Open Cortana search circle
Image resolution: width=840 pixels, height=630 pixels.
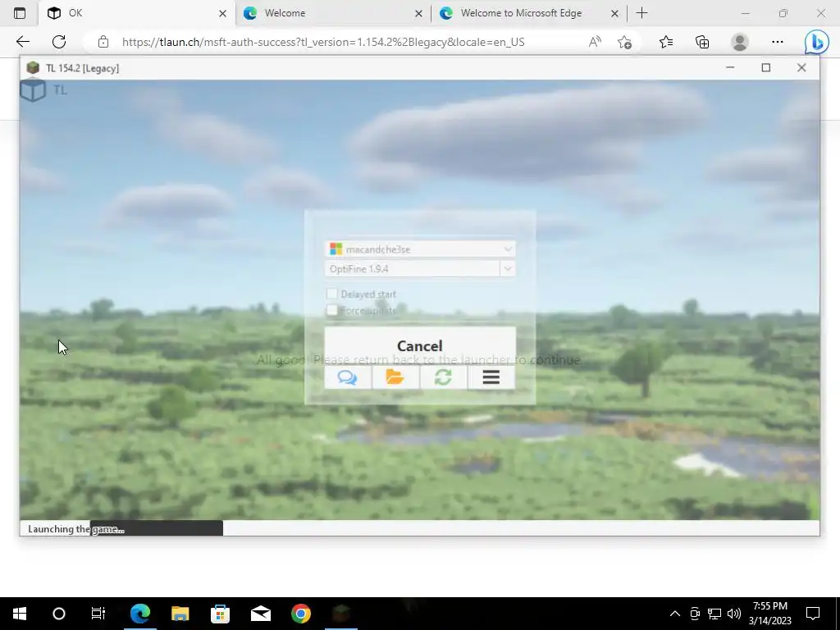[x=59, y=614]
